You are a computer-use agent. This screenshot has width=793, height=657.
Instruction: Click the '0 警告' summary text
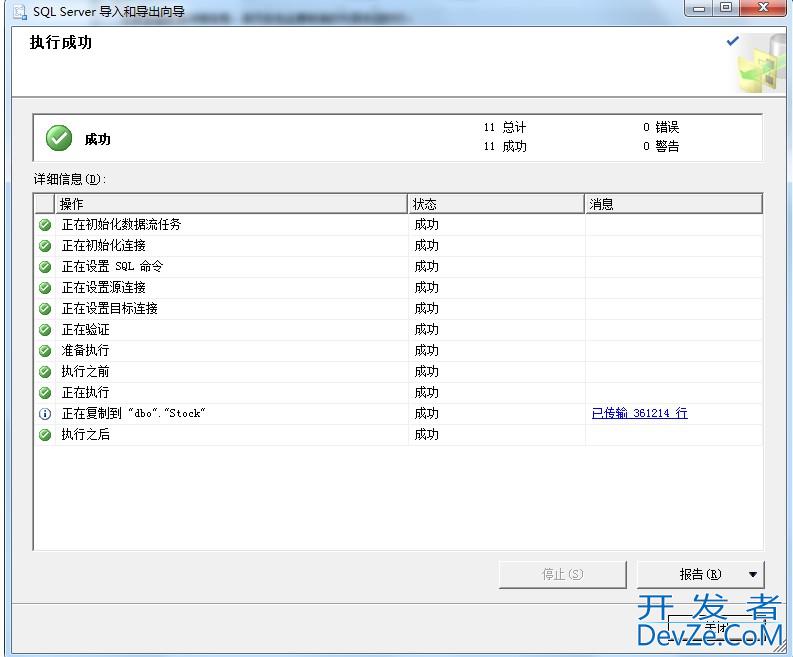pos(661,147)
